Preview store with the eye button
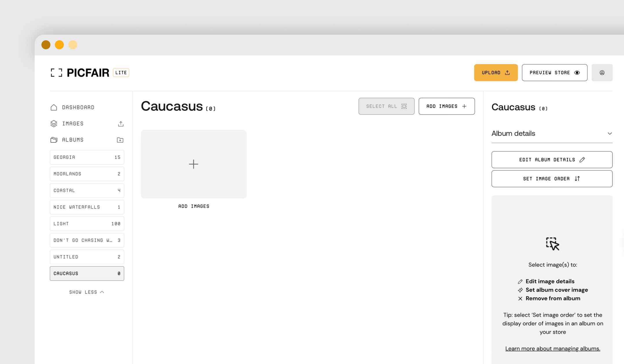 [x=554, y=73]
